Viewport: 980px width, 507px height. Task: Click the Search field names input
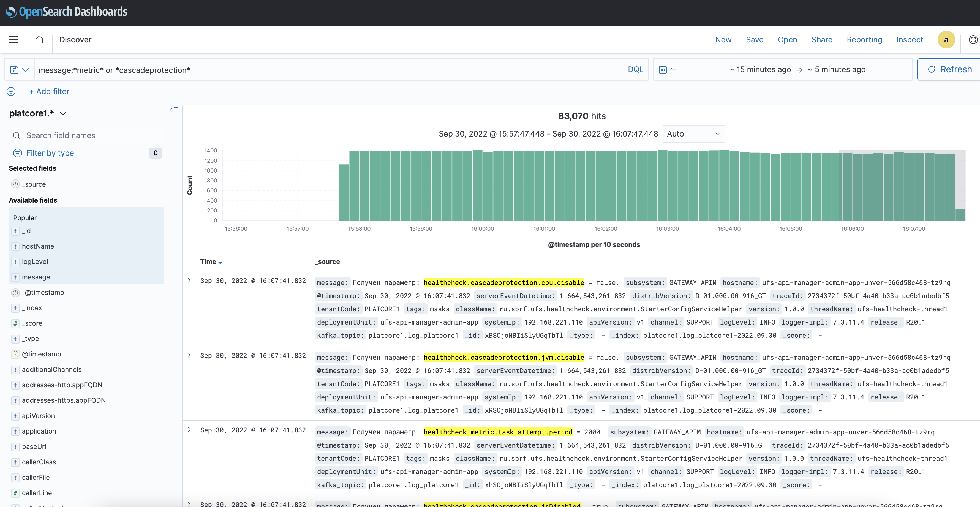click(86, 135)
